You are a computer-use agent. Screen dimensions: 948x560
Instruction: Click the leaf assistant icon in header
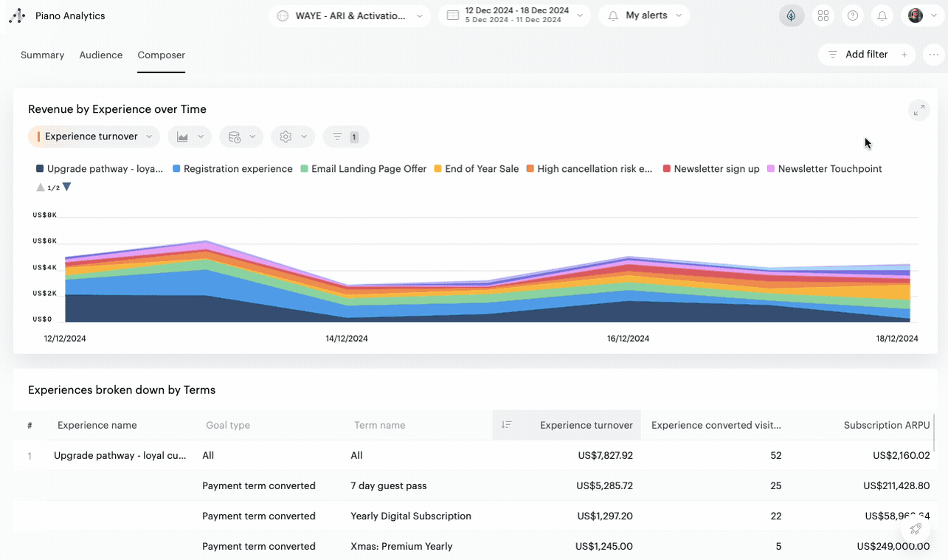click(792, 15)
